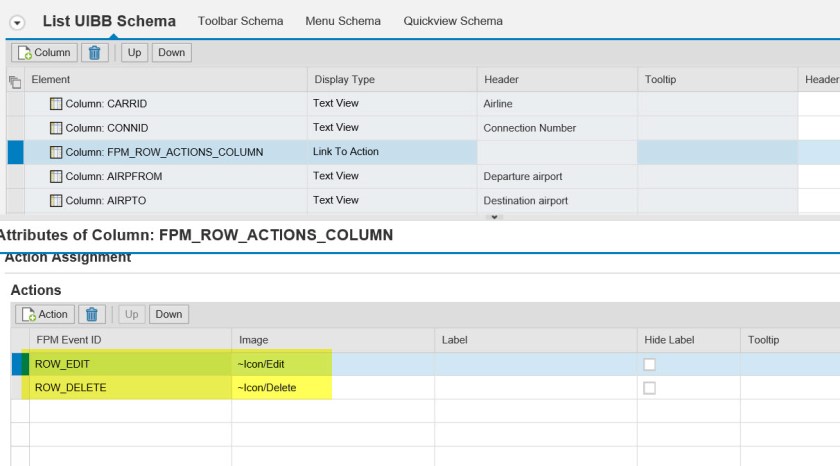This screenshot has width=840, height=466.
Task: Move column Down with the top Down button
Action: tap(171, 52)
